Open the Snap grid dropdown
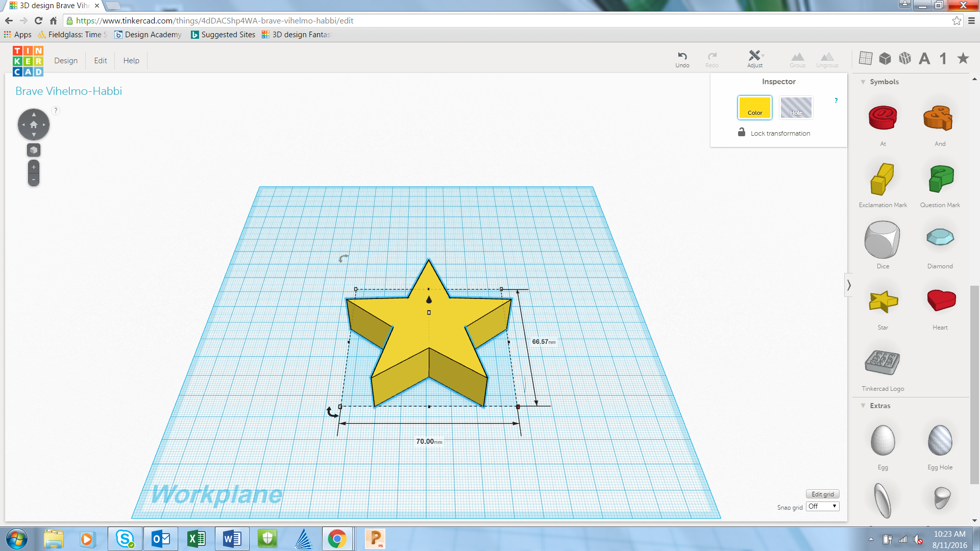 822,507
